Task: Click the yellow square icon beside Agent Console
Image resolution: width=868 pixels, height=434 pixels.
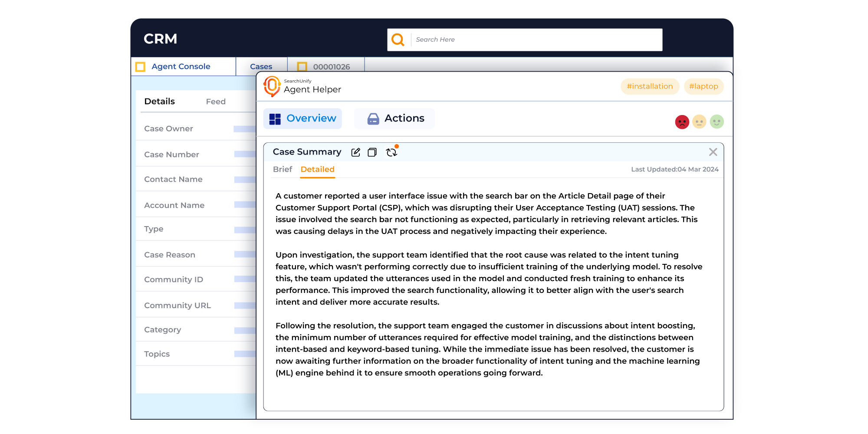Action: click(x=140, y=67)
